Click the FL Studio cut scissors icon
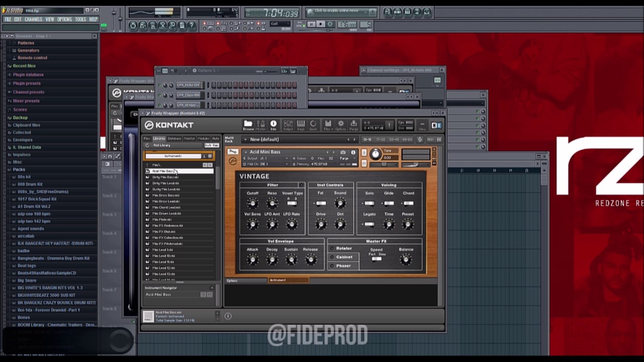 pyautogui.click(x=163, y=25)
